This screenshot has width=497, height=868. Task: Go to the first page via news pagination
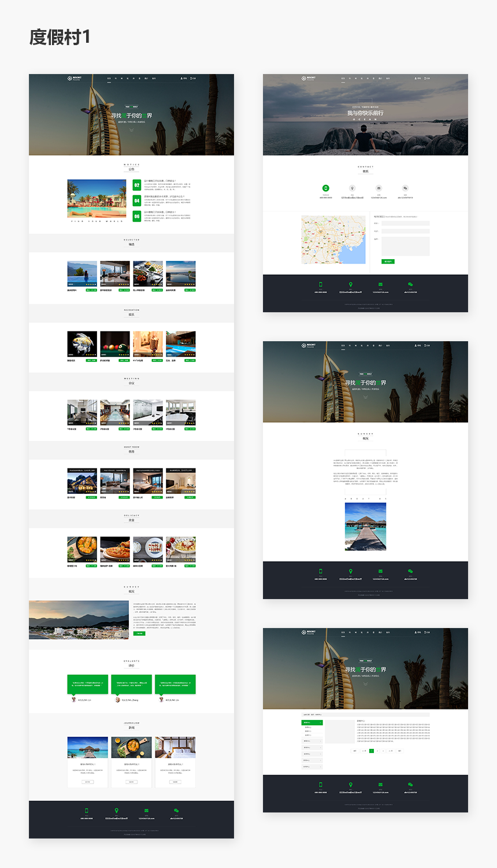click(355, 751)
